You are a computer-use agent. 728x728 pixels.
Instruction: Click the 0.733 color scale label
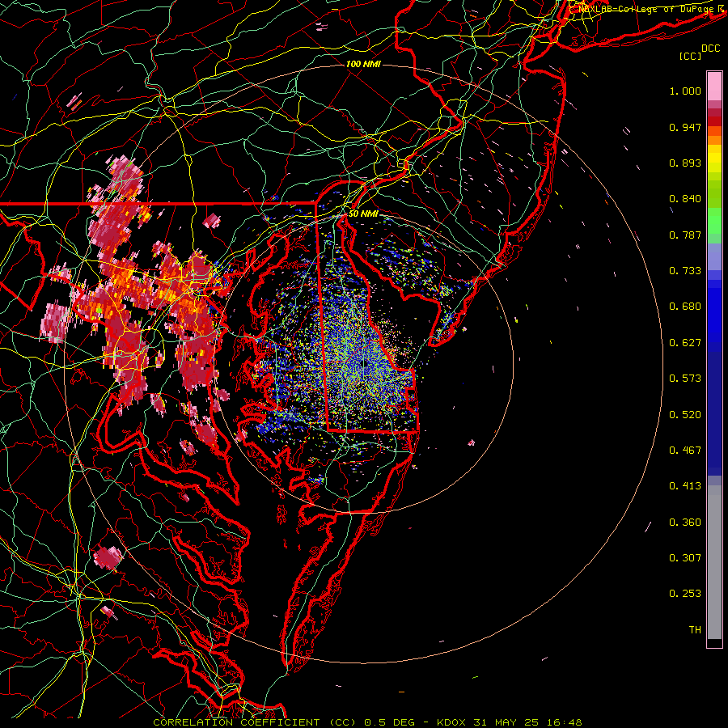(x=685, y=271)
